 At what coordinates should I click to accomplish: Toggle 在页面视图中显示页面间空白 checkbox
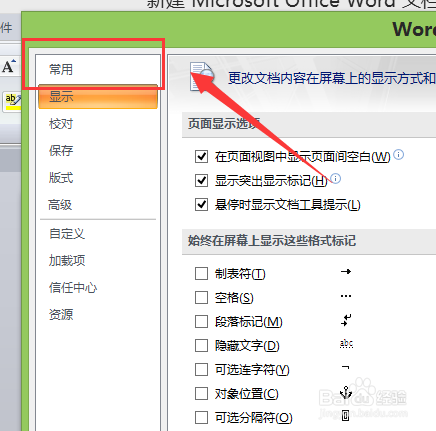point(201,156)
